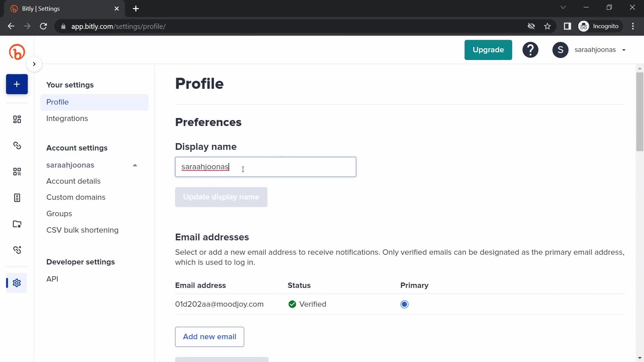Open Custom domains settings

tap(76, 197)
